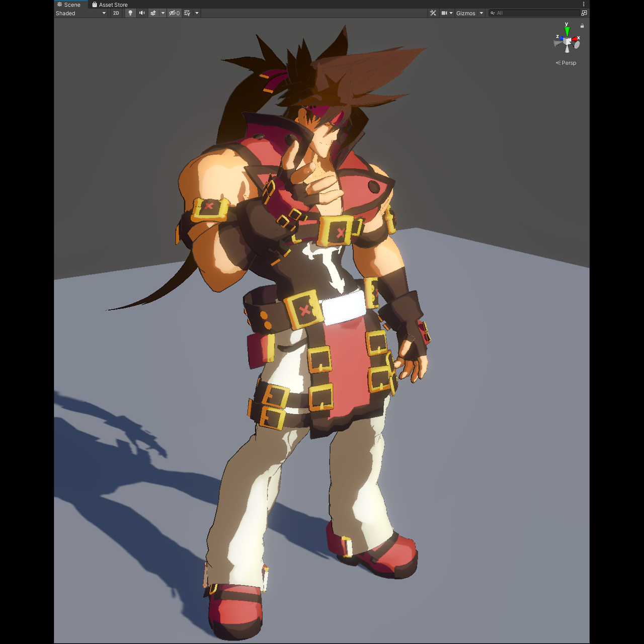
Task: Toggle the gizmo rotation lock
Action: [582, 26]
